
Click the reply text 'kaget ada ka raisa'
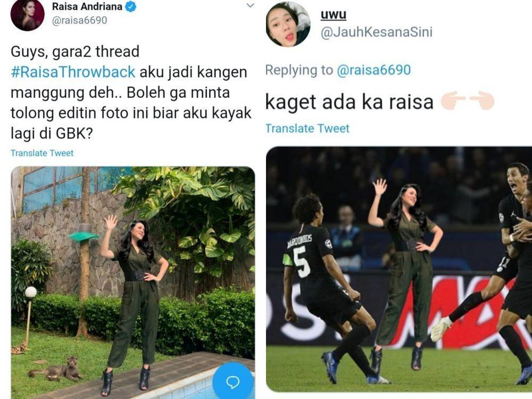click(349, 102)
